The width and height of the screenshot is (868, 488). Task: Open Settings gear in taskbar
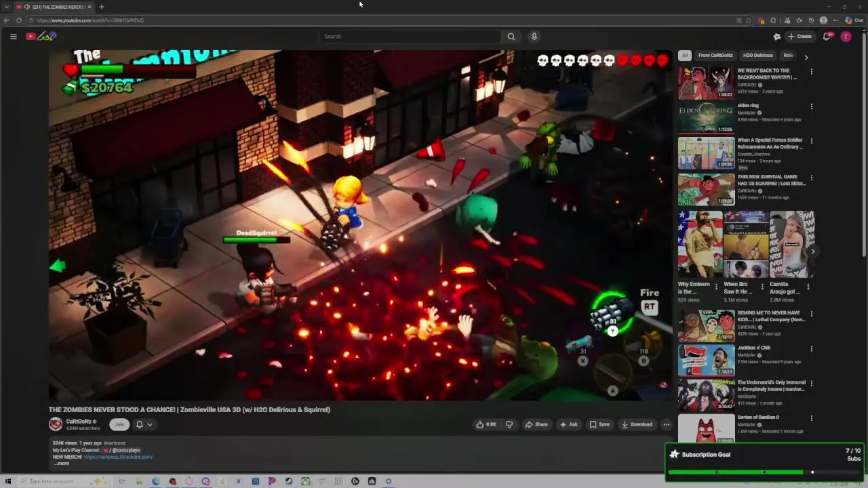pyautogui.click(x=389, y=481)
